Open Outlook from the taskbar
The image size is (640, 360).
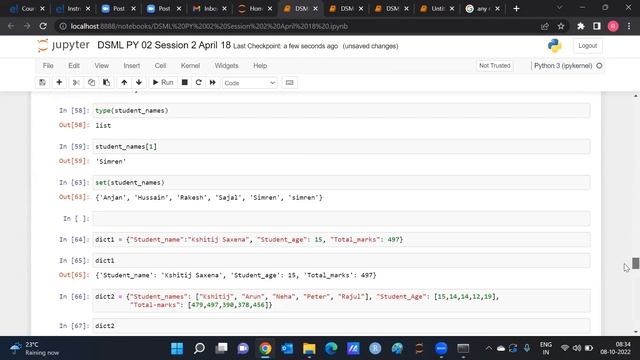pos(287,348)
